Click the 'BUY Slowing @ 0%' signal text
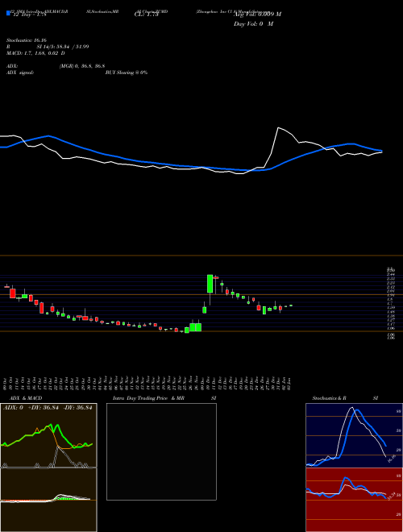Image resolution: width=403 pixels, height=532 pixels. (127, 73)
